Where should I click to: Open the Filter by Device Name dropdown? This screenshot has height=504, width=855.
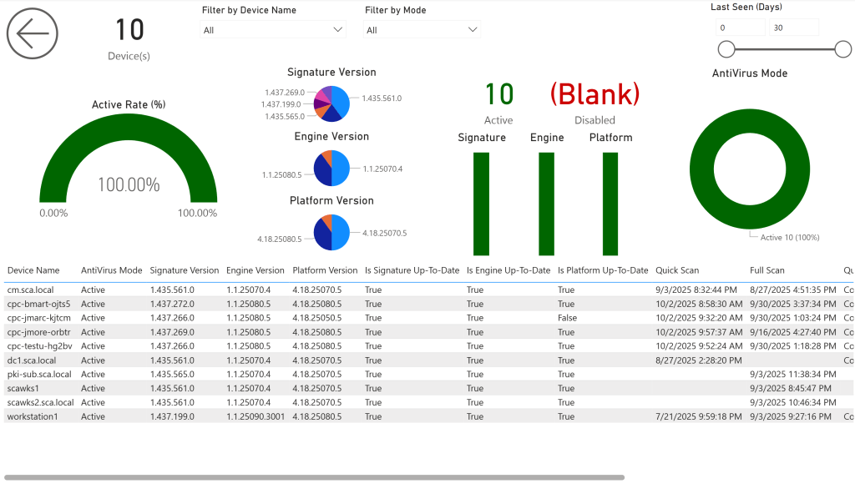point(273,30)
